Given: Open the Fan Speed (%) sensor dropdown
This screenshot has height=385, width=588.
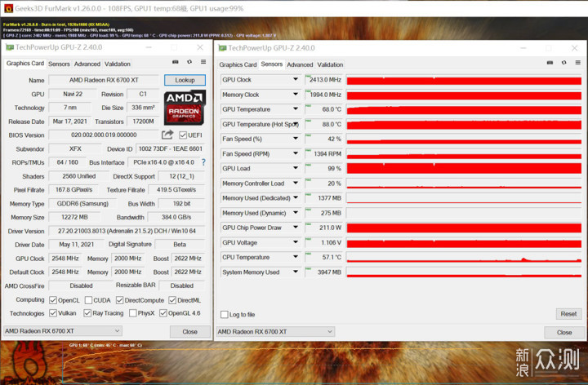Looking at the screenshot, I should pyautogui.click(x=296, y=139).
